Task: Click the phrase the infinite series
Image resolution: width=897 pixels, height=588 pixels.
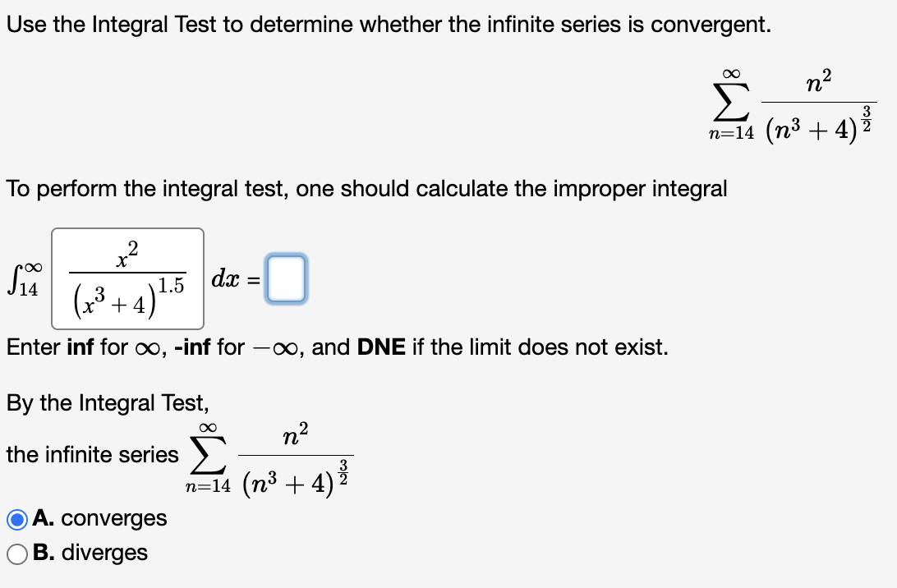Action: (x=92, y=454)
